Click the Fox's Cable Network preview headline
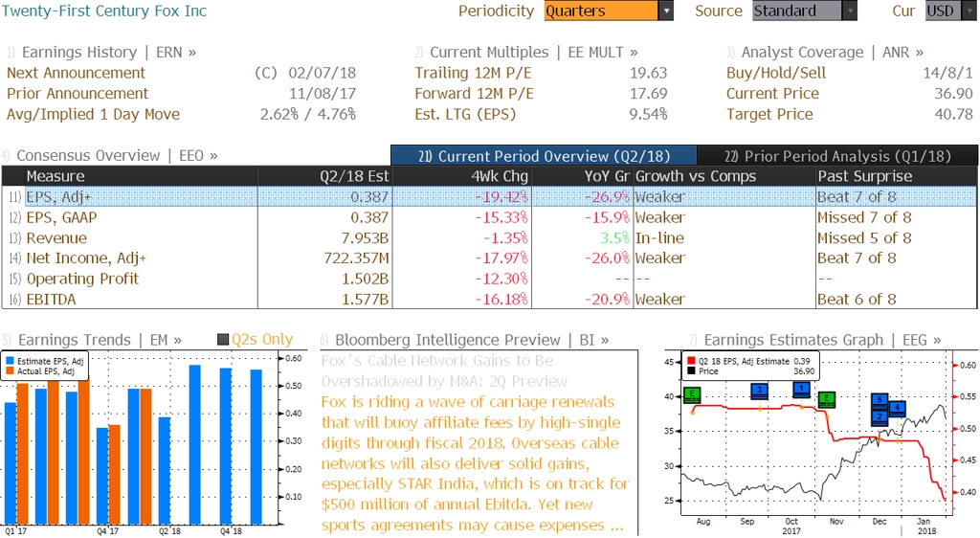Image resolution: width=980 pixels, height=538 pixels. (446, 370)
